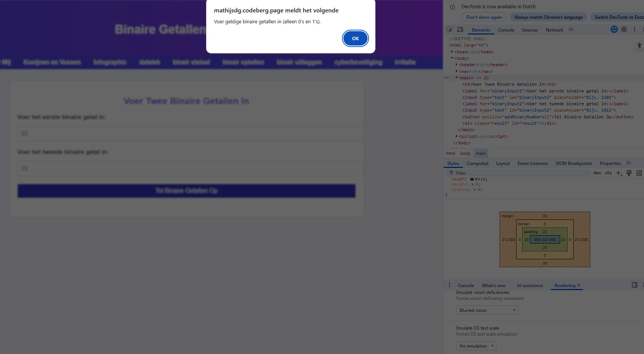Open the Computed styles tab
Viewport: 644px width, 354px height.
pyautogui.click(x=477, y=163)
